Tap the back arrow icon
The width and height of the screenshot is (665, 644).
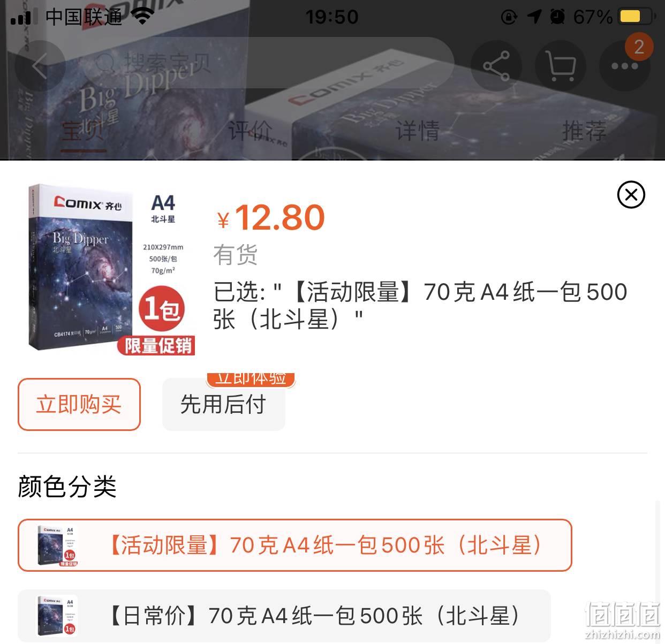point(40,66)
